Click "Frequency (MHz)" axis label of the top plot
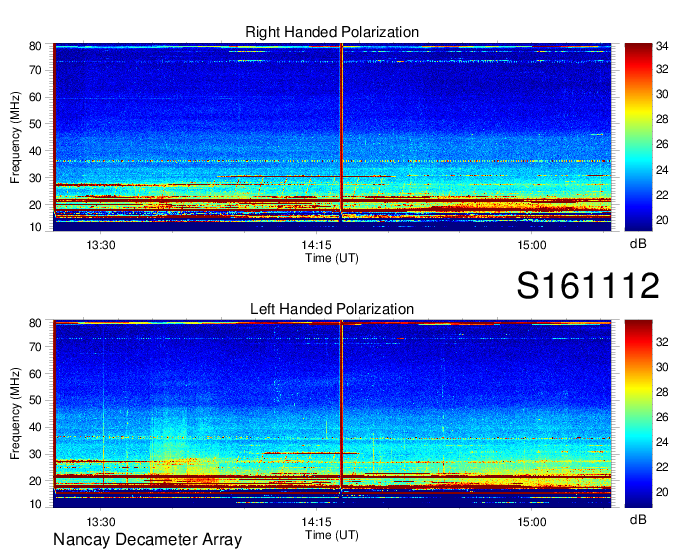The image size is (680, 552). (x=15, y=137)
